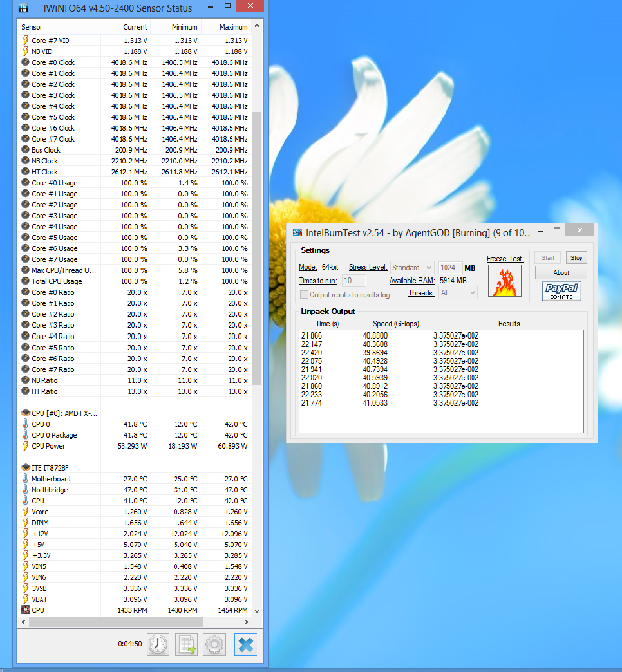Click the Freeze Test label

(505, 258)
